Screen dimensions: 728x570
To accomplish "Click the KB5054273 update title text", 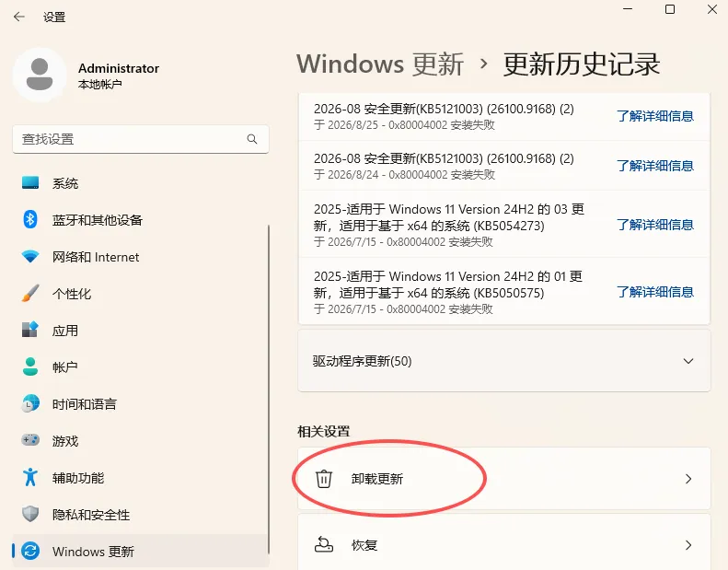I will (x=448, y=217).
